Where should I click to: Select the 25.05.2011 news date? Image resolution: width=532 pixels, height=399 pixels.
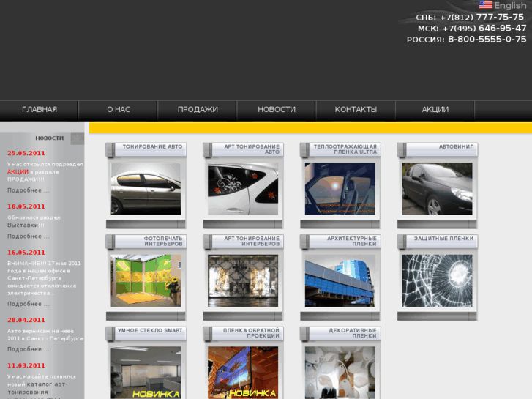coord(26,153)
